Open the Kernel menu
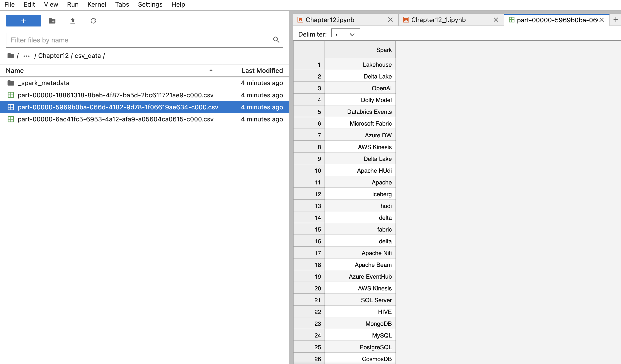Screen dimensions: 621x364 [x=97, y=4]
